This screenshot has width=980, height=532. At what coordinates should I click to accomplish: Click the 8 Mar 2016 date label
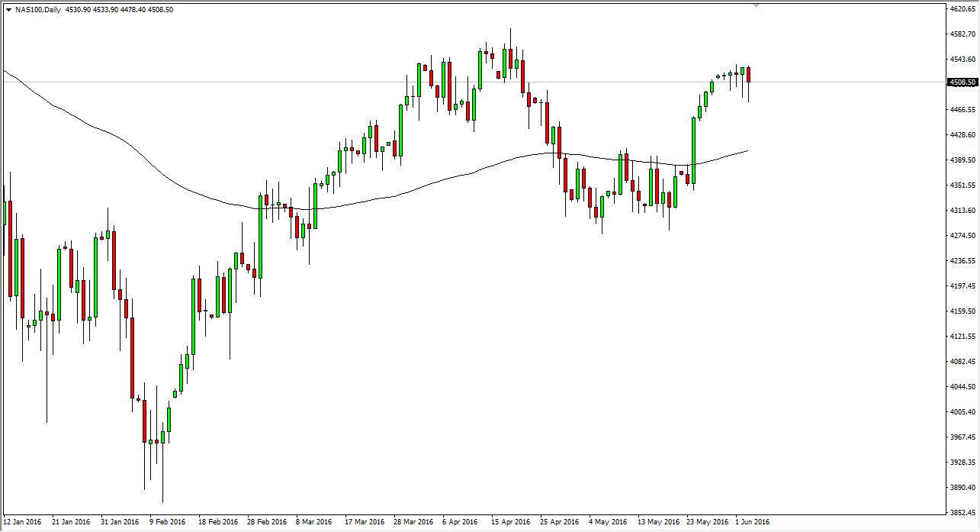coord(314,523)
